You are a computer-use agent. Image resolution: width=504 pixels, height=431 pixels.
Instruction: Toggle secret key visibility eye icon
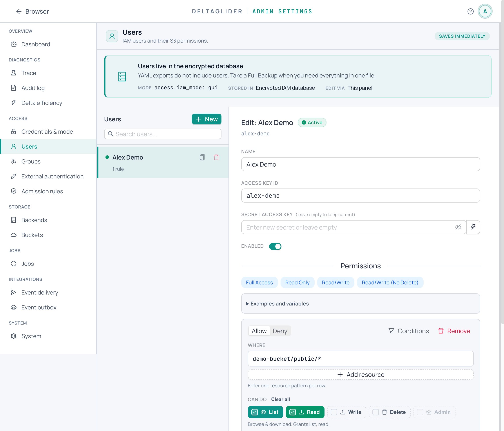[x=458, y=227]
